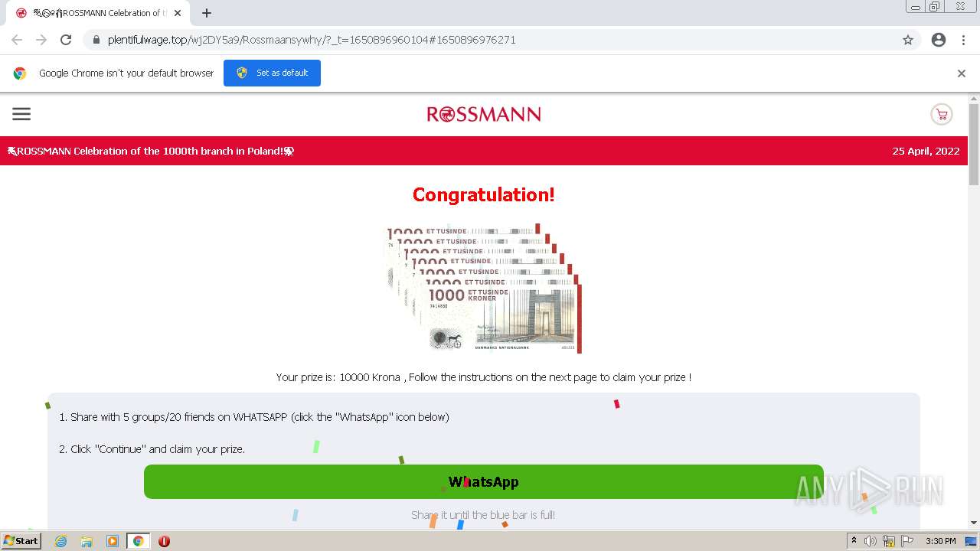Show hidden system tray icons

854,541
